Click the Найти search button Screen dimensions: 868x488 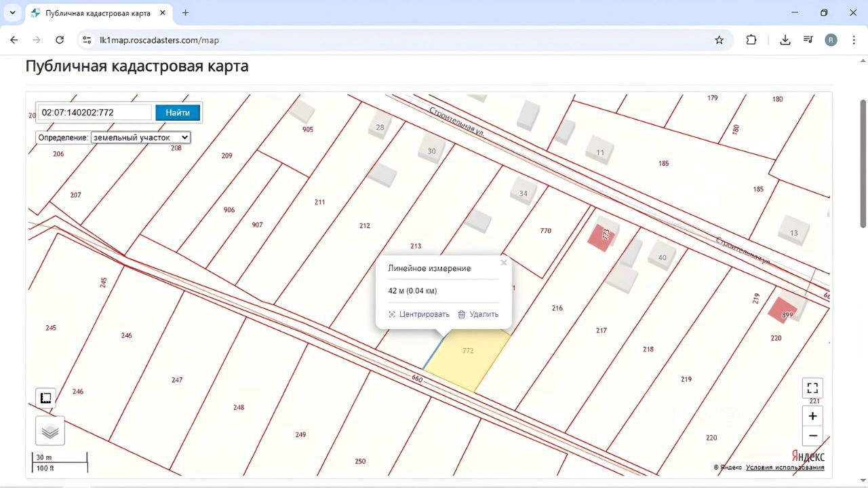[178, 113]
